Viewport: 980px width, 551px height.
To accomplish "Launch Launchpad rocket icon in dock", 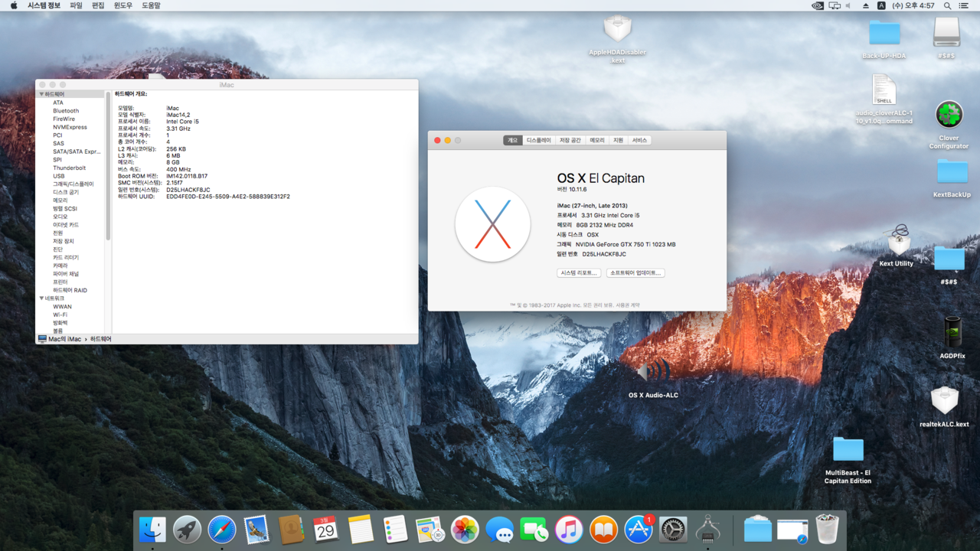I will pos(187,530).
